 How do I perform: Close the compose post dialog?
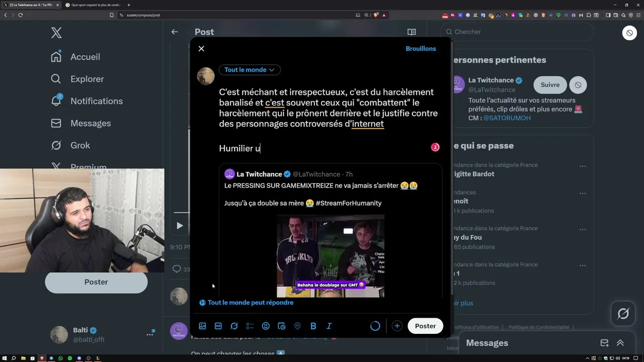coord(201,49)
